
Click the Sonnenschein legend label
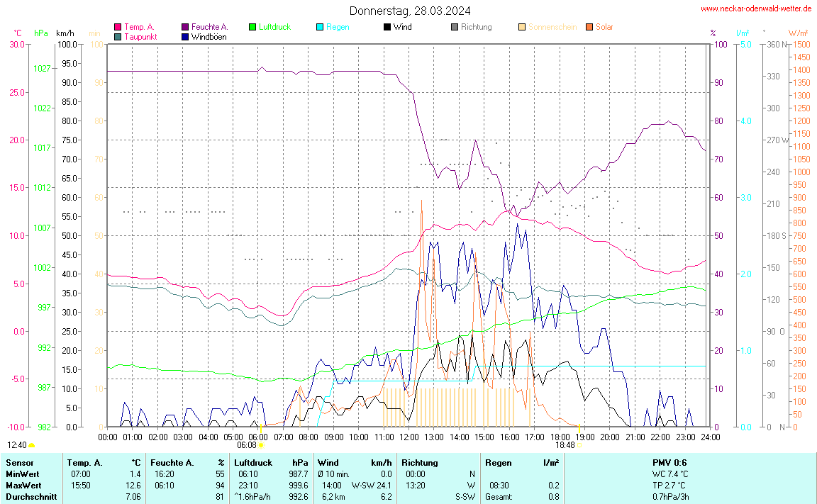pyautogui.click(x=552, y=27)
